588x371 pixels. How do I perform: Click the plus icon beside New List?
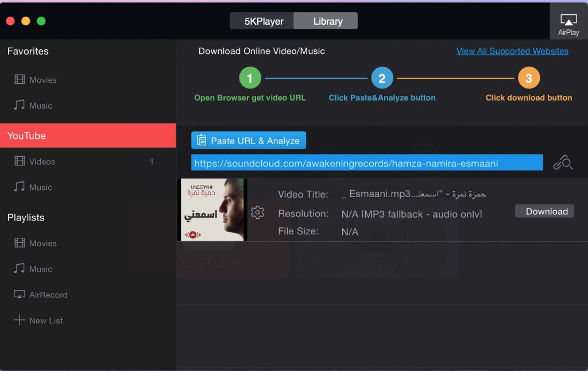coord(19,320)
